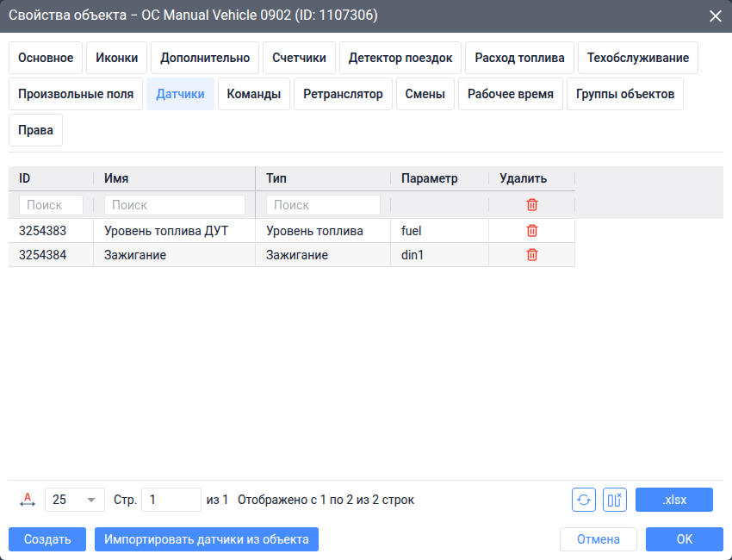Switch to the Счетчики tab
732x560 pixels.
click(299, 58)
